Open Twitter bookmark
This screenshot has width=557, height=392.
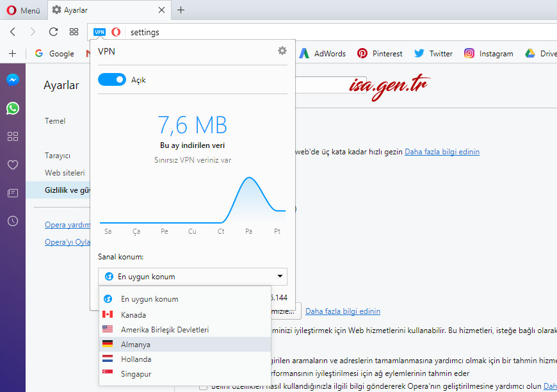[433, 53]
